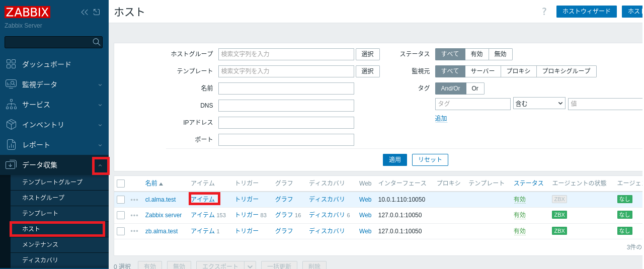Image resolution: width=644 pixels, height=269 pixels.
Task: Click the help question mark icon
Action: [x=544, y=12]
